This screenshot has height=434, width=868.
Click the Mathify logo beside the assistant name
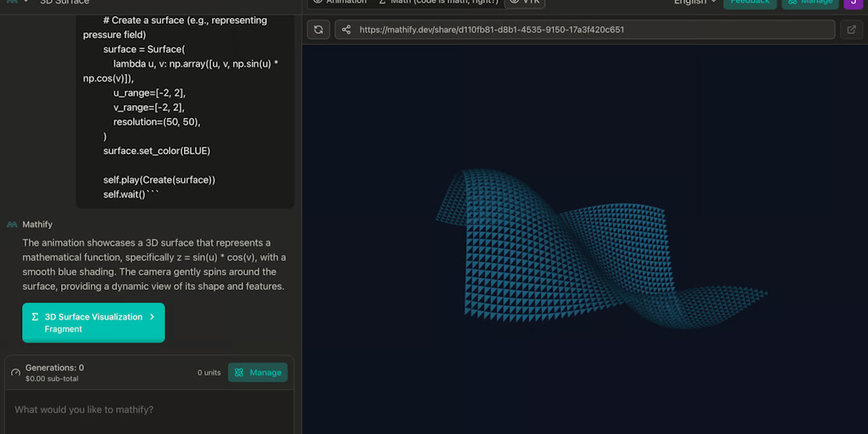coord(12,225)
